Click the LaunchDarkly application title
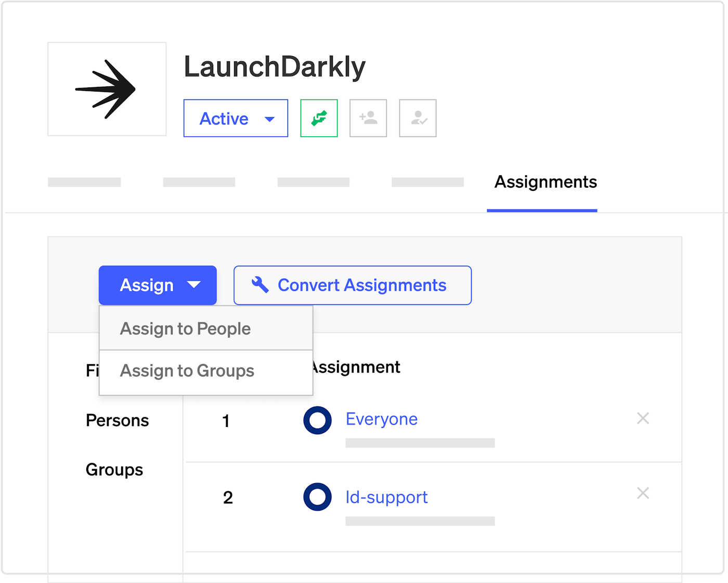Viewport: 728px width, 583px height. (275, 68)
